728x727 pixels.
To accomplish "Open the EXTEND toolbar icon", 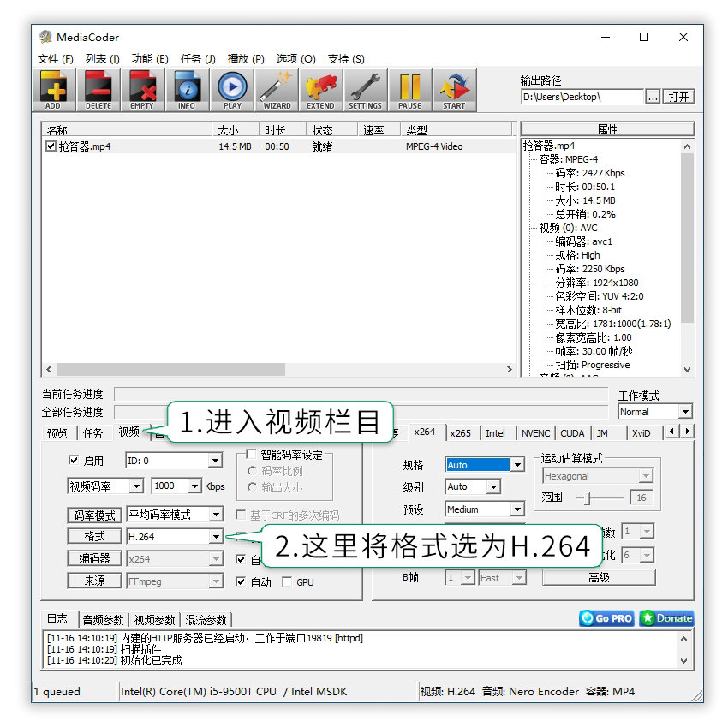I will pyautogui.click(x=321, y=90).
